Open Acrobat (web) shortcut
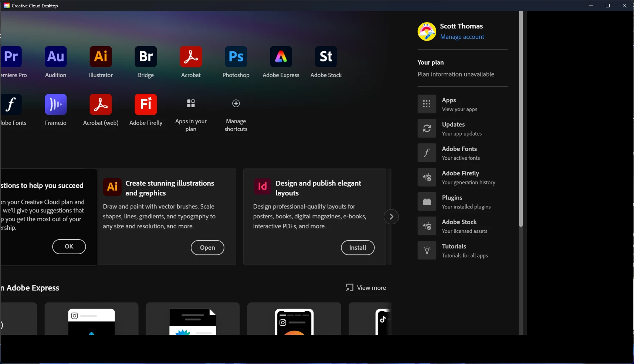Screen dimensions: 634x364 pos(101,104)
